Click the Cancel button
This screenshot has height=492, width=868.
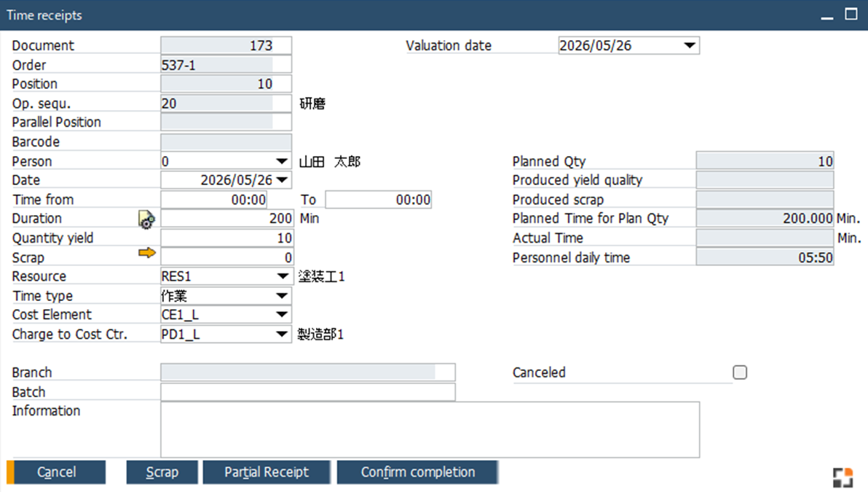pyautogui.click(x=57, y=472)
